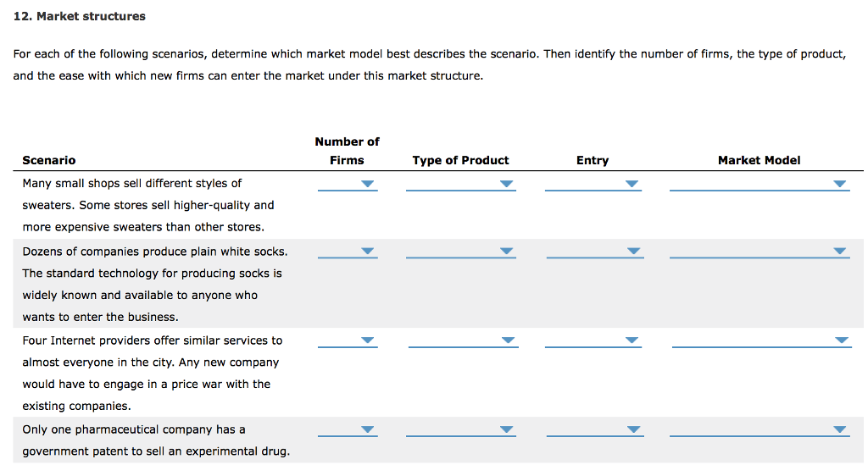Open Number of Firms for Internet providers row
This screenshot has height=465, width=868.
click(348, 340)
